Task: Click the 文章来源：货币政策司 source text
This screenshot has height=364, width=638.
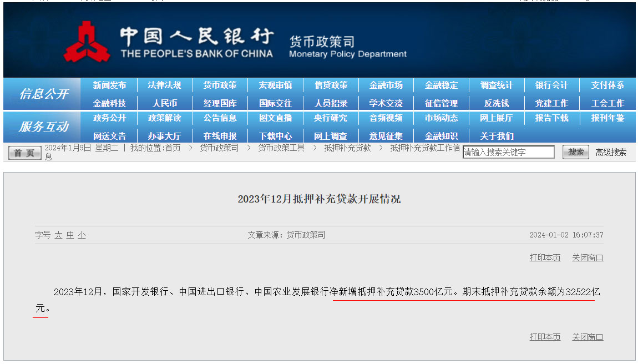Action: (x=286, y=235)
